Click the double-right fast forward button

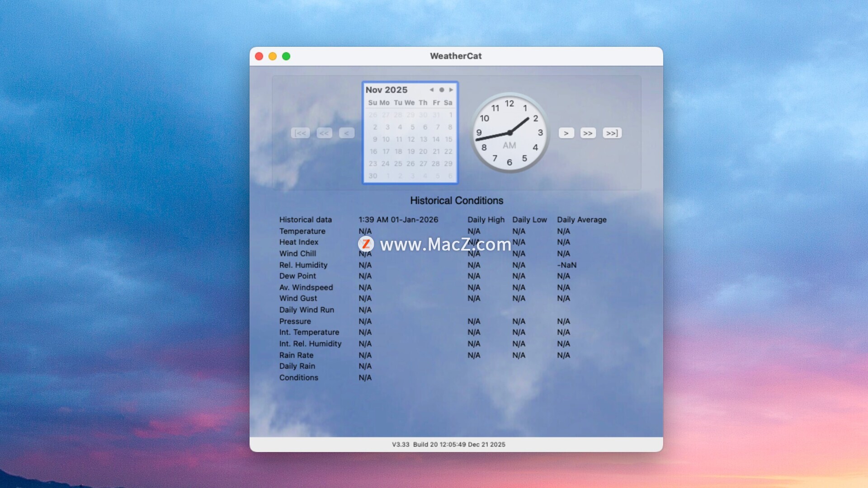point(588,133)
